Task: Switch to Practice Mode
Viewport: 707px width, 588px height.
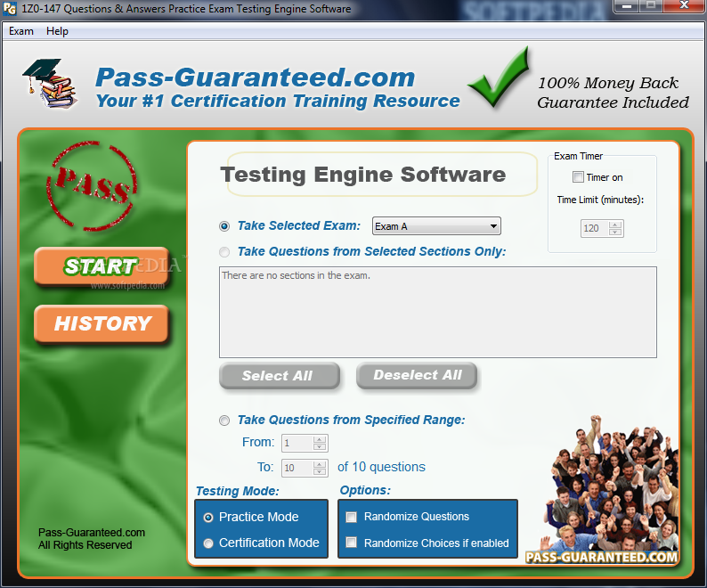Action: pos(208,517)
